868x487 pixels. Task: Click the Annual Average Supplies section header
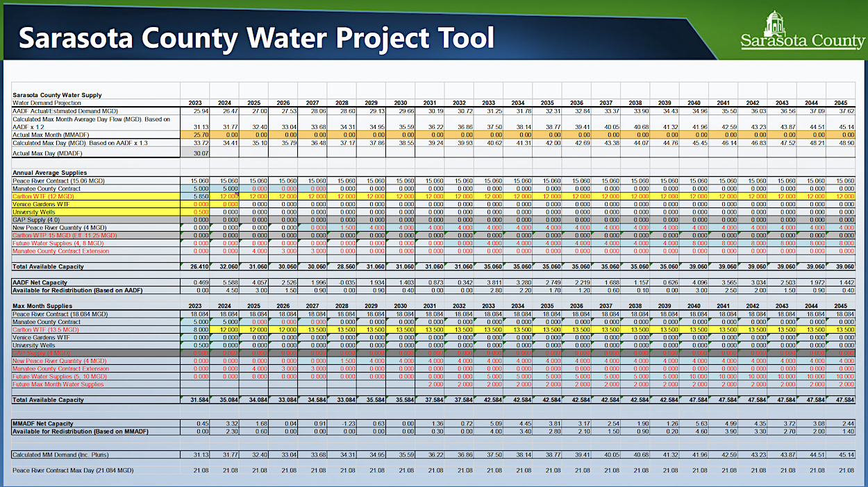pos(49,172)
